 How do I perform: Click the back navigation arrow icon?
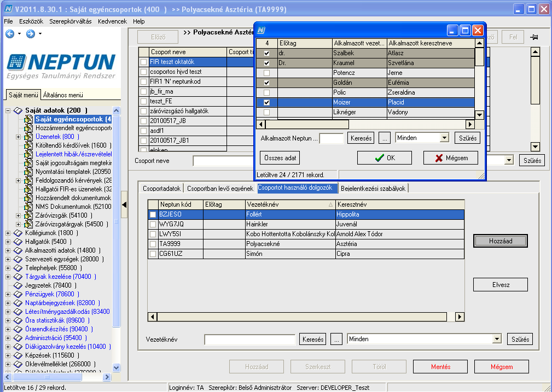(10, 34)
